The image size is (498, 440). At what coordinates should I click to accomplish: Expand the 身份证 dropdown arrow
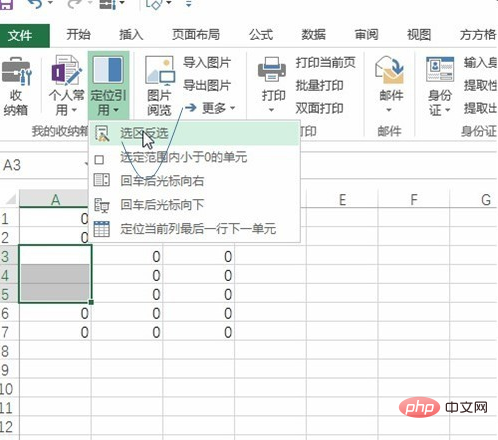point(447,110)
